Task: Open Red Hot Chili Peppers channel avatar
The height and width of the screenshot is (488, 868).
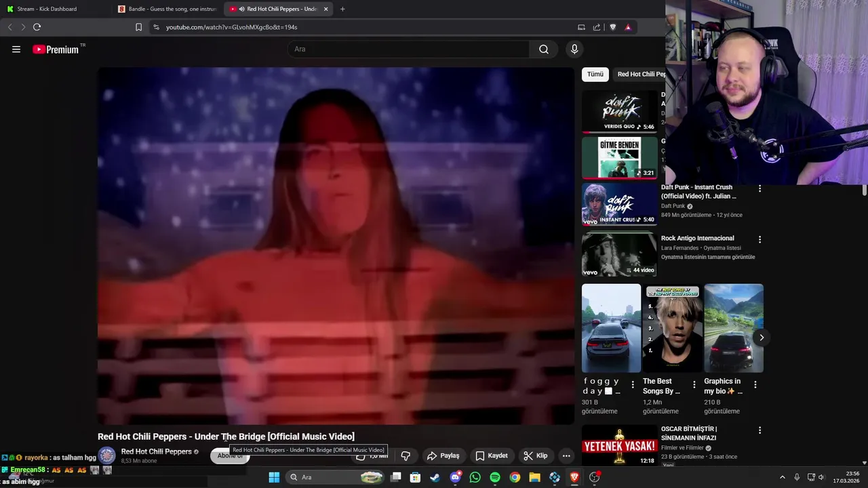Action: pyautogui.click(x=107, y=455)
